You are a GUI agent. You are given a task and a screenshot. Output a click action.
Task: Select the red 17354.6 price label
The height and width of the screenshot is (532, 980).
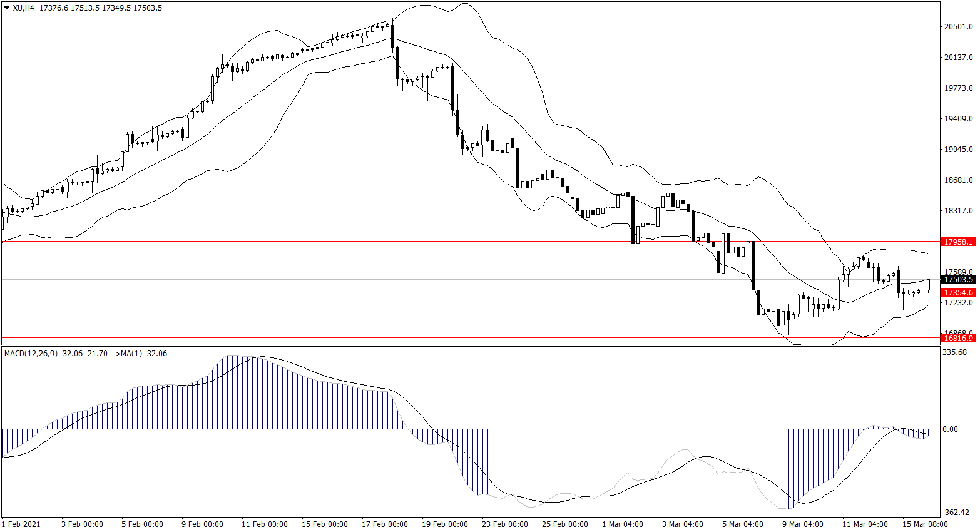tap(958, 292)
